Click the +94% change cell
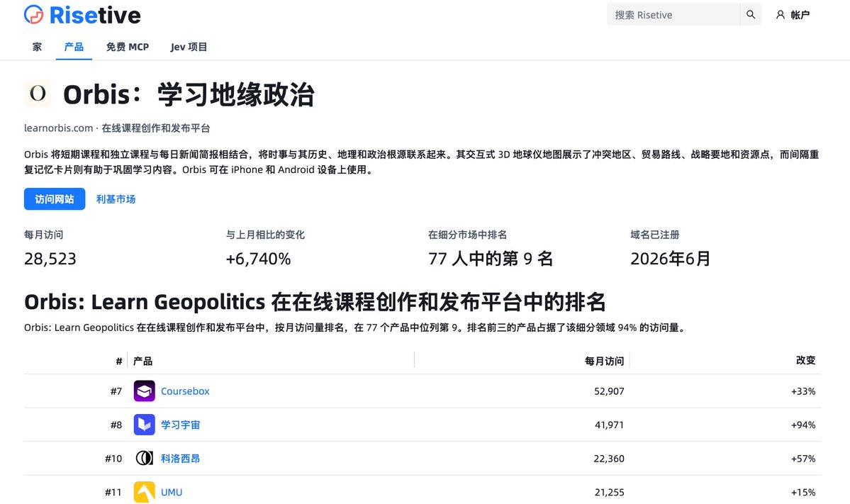Image resolution: width=850 pixels, height=504 pixels. [803, 425]
